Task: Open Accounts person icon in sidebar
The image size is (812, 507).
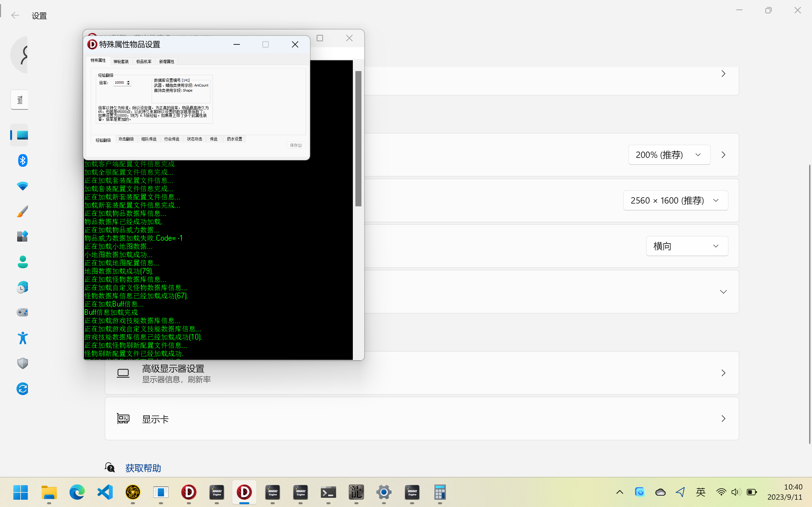Action: 22,262
